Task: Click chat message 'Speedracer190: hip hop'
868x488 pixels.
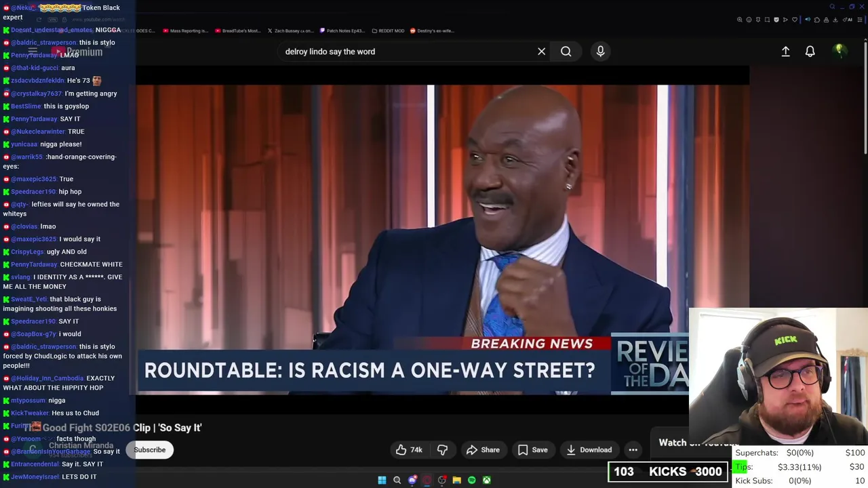Action: point(42,192)
